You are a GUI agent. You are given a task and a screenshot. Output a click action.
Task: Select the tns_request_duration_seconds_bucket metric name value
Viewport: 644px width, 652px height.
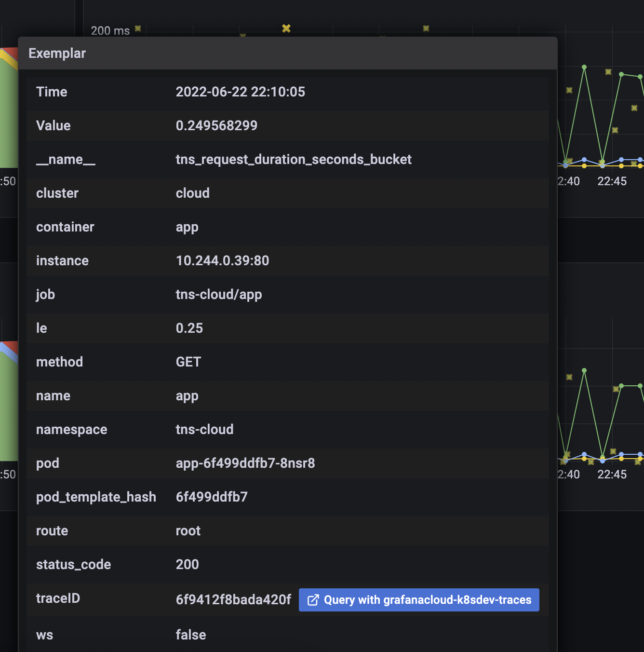coord(294,159)
